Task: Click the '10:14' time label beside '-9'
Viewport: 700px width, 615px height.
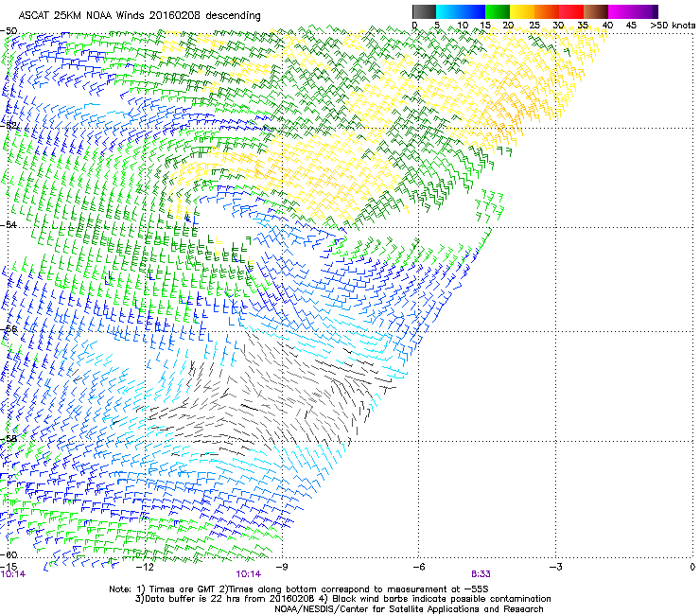Action: (x=249, y=574)
